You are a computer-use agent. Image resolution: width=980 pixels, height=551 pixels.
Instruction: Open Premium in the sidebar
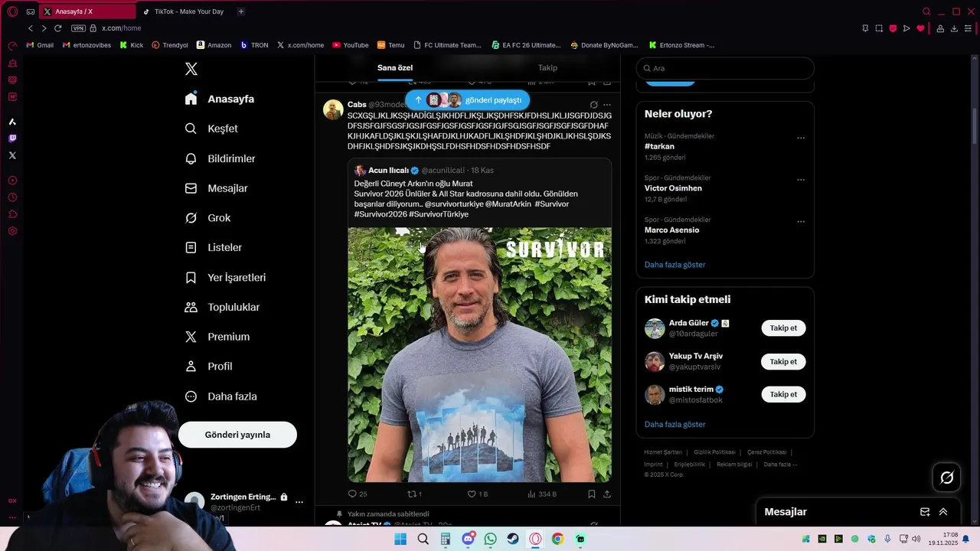(x=217, y=337)
